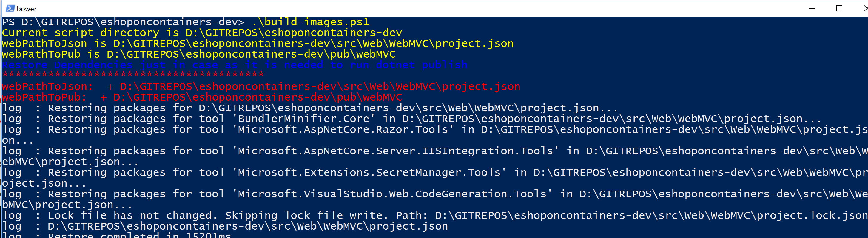Click the PS prompt path text

[x=123, y=22]
